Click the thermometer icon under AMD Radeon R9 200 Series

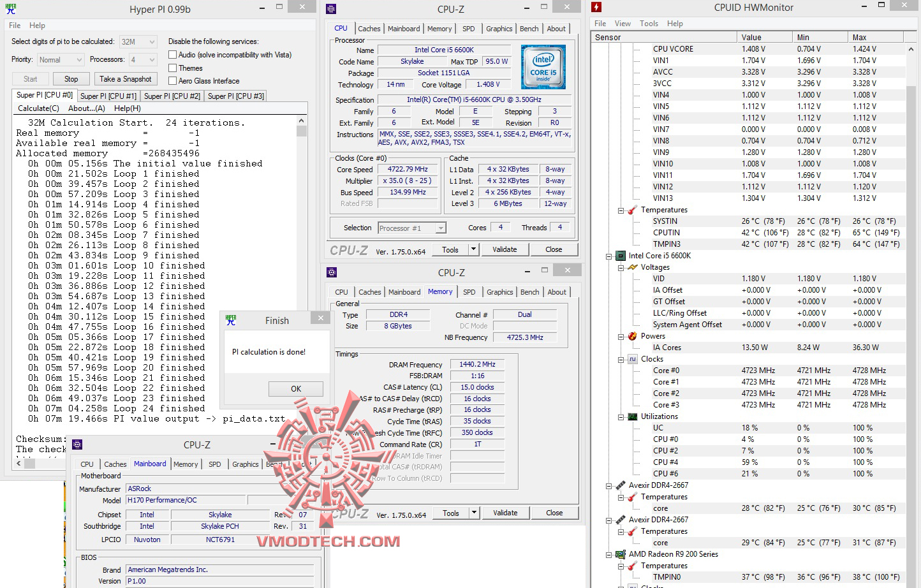click(633, 566)
